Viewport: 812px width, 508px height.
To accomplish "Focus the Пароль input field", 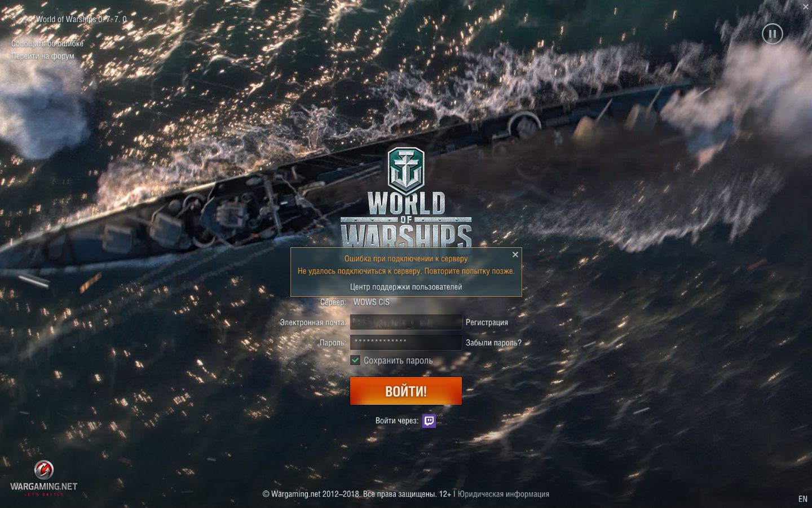I will point(406,342).
